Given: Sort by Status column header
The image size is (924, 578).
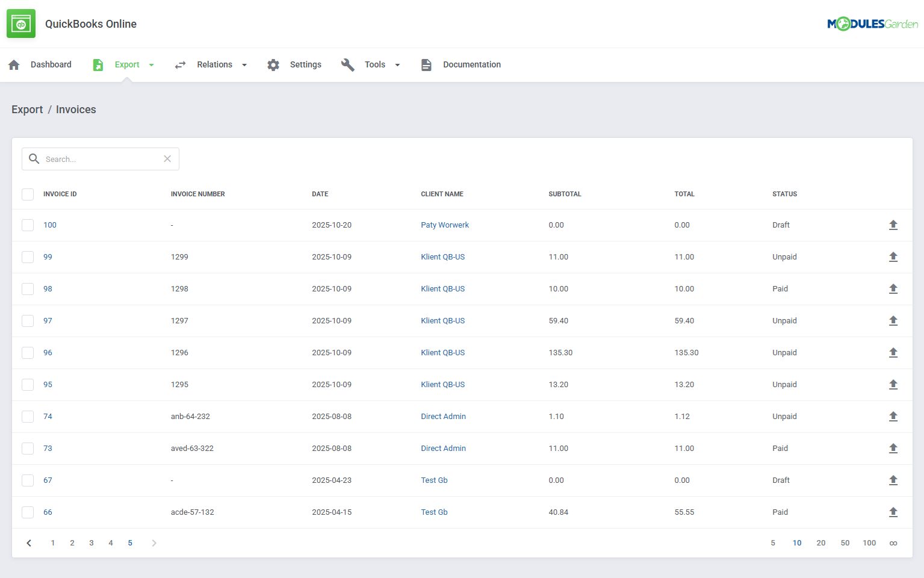Looking at the screenshot, I should [785, 194].
